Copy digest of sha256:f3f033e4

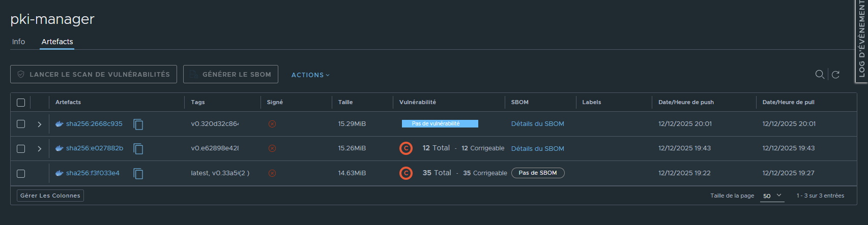pyautogui.click(x=138, y=174)
